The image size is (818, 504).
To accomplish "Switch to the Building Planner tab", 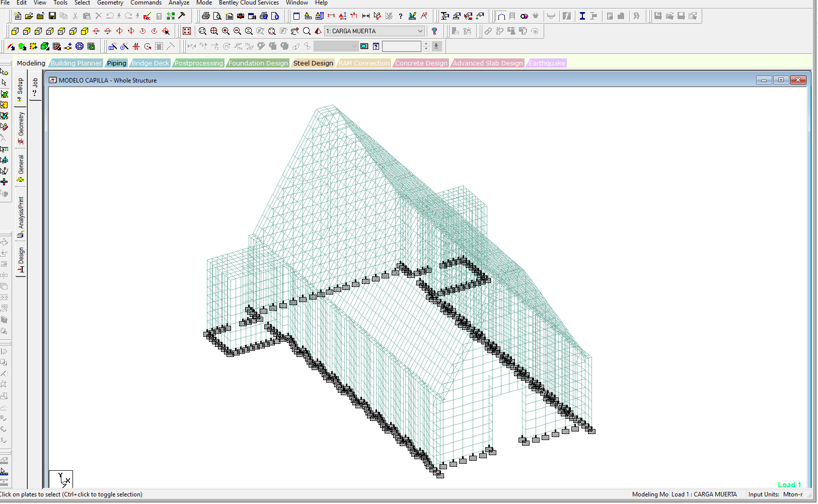I will coord(76,63).
